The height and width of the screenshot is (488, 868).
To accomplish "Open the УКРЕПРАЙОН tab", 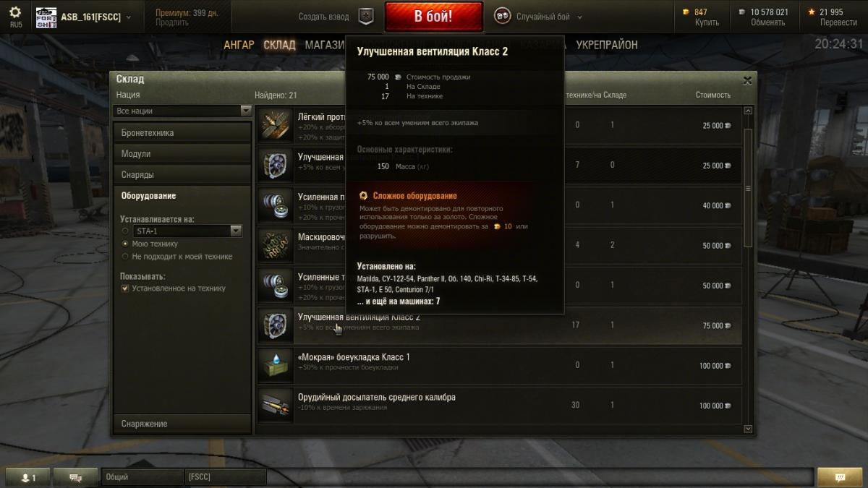I will (x=607, y=45).
